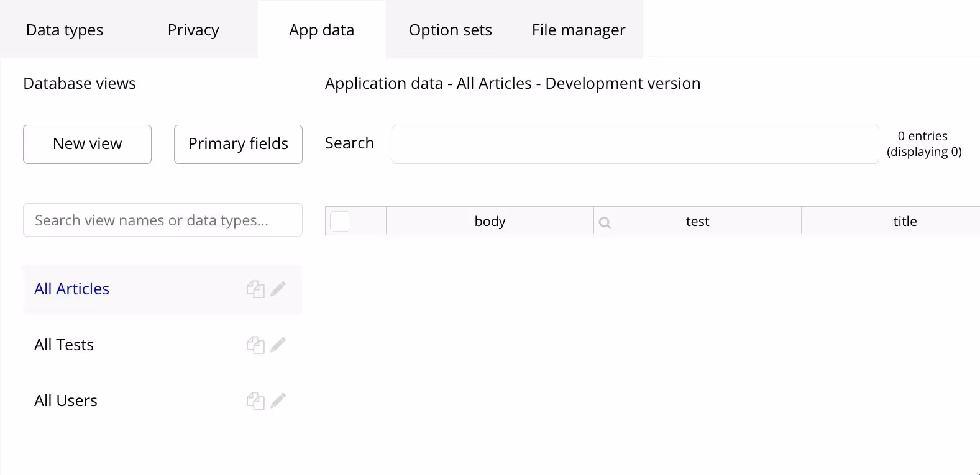980x475 pixels.
Task: Click the body column header
Action: 490,221
